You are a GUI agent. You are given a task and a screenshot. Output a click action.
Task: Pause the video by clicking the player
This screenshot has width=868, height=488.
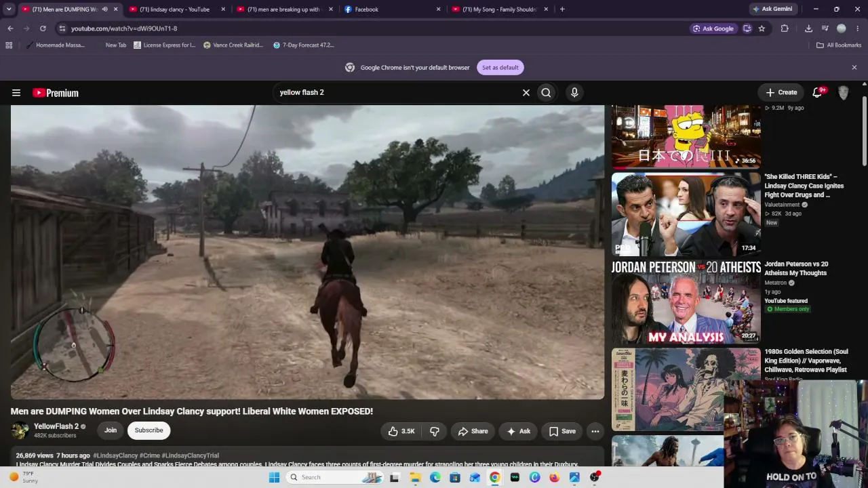point(307,252)
